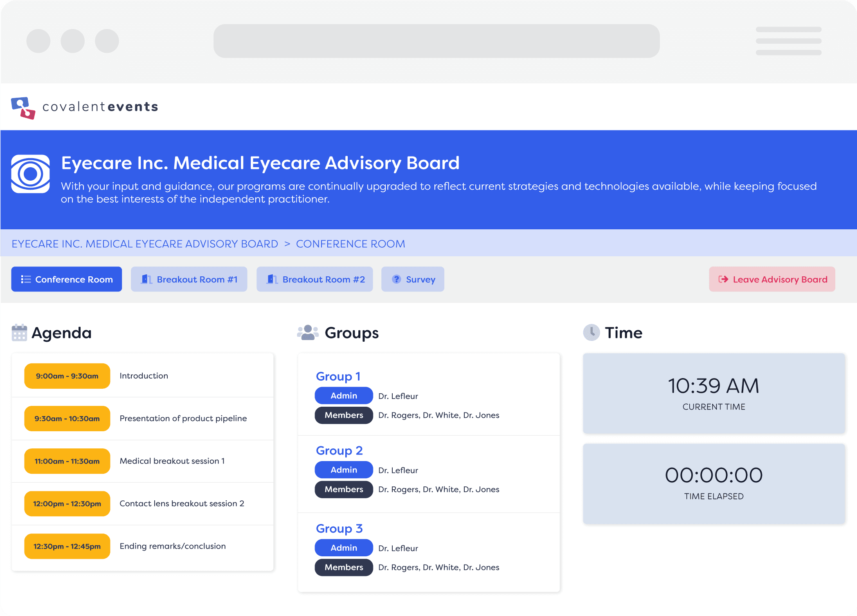Click the door icon on Breakout Room #1
This screenshot has height=616, width=857.
click(146, 279)
